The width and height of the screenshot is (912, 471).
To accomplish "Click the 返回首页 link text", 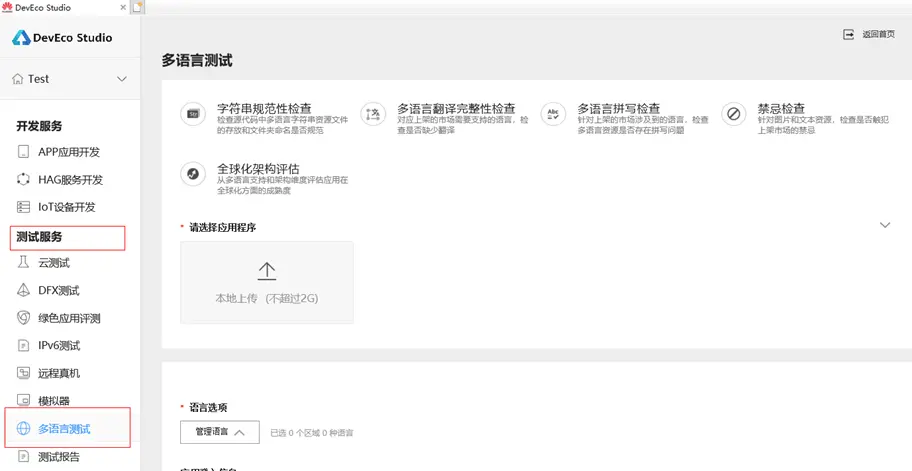I will click(878, 34).
